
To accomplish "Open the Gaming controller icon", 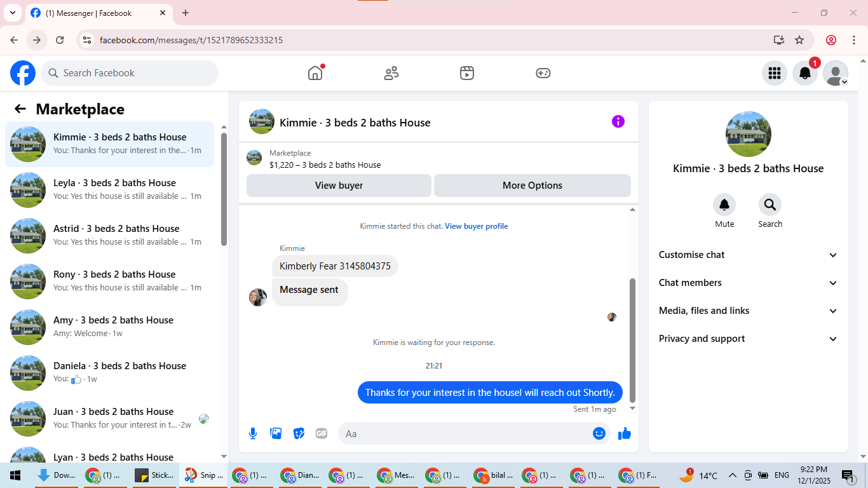I will [x=543, y=73].
